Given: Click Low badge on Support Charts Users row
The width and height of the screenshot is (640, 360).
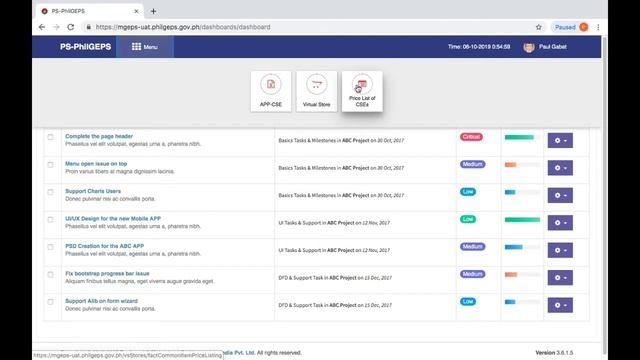Looking at the screenshot, I should [468, 191].
